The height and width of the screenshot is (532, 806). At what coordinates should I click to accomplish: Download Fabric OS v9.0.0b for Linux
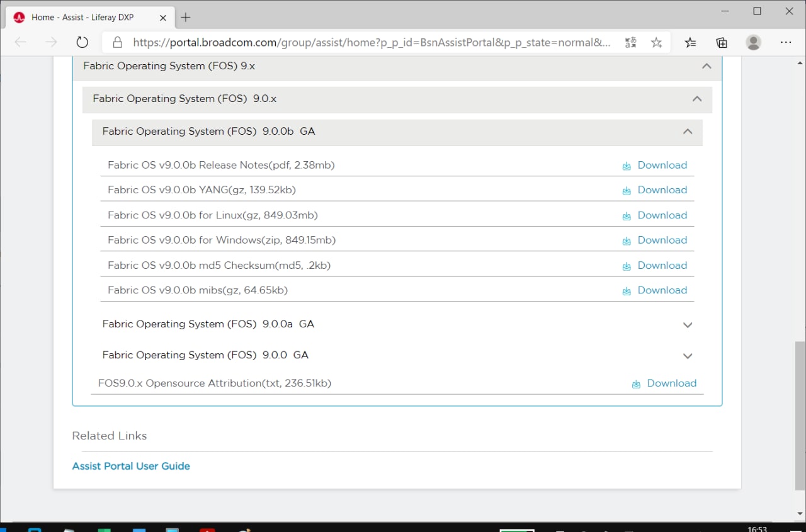tap(662, 215)
